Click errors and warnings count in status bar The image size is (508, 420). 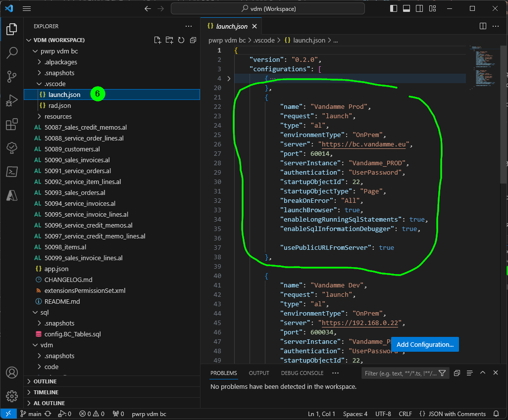(x=92, y=414)
